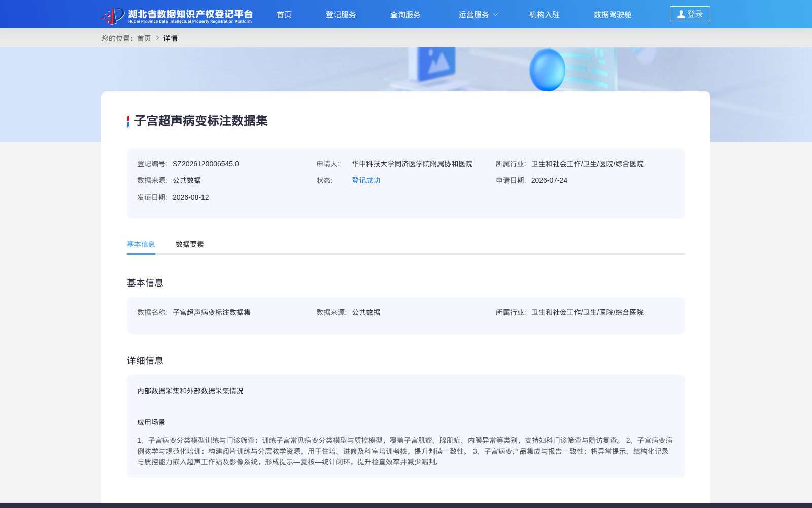Viewport: 812px width, 508px height.
Task: Click issue date 2026-08-12
Action: tap(191, 197)
